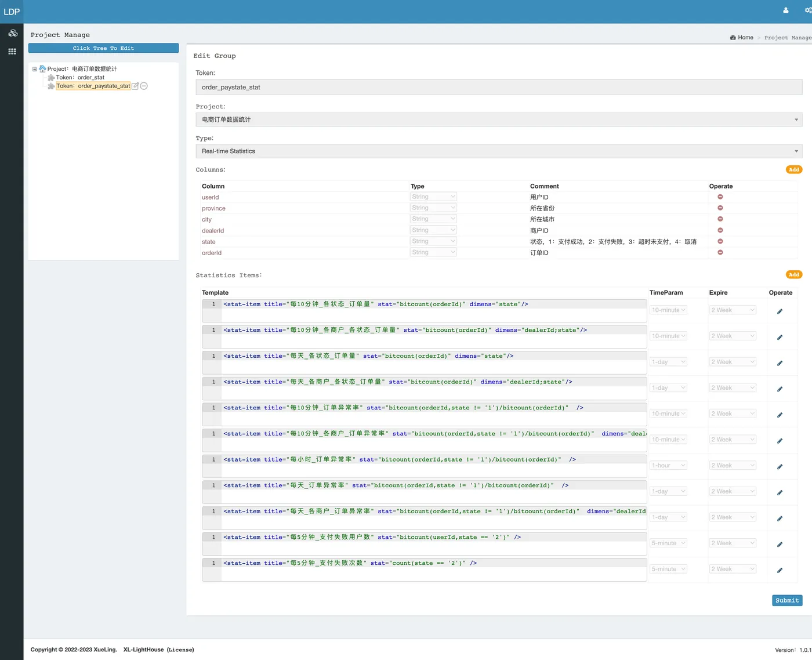Open TimeParam dropdown for 每小时_订单异常率
This screenshot has height=660, width=812.
[x=668, y=465]
